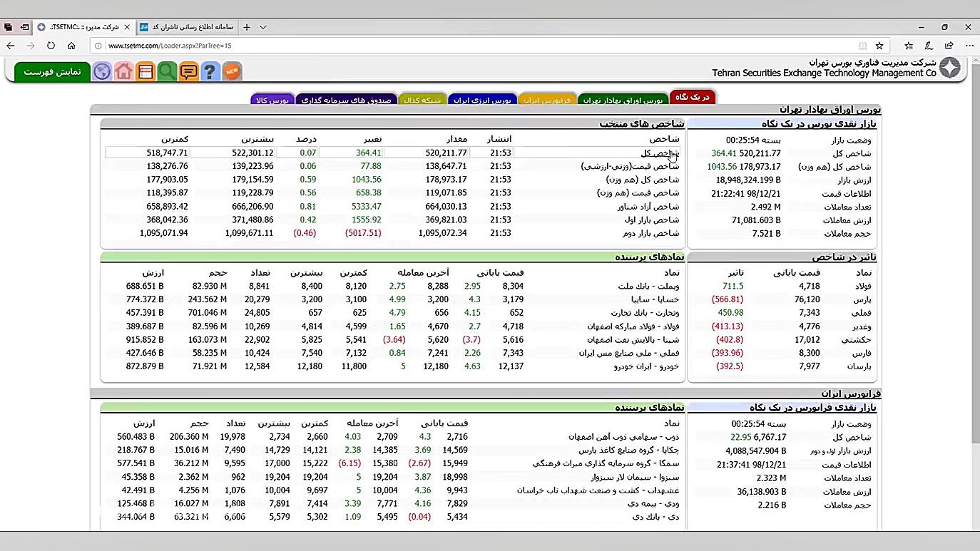Click the add notes pen icon
This screenshot has width=980, height=551.
click(x=929, y=46)
